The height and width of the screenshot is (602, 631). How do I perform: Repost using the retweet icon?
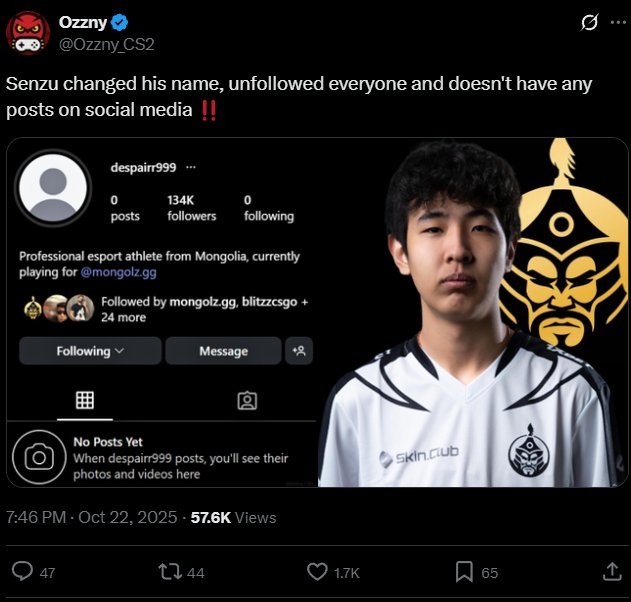[170, 572]
